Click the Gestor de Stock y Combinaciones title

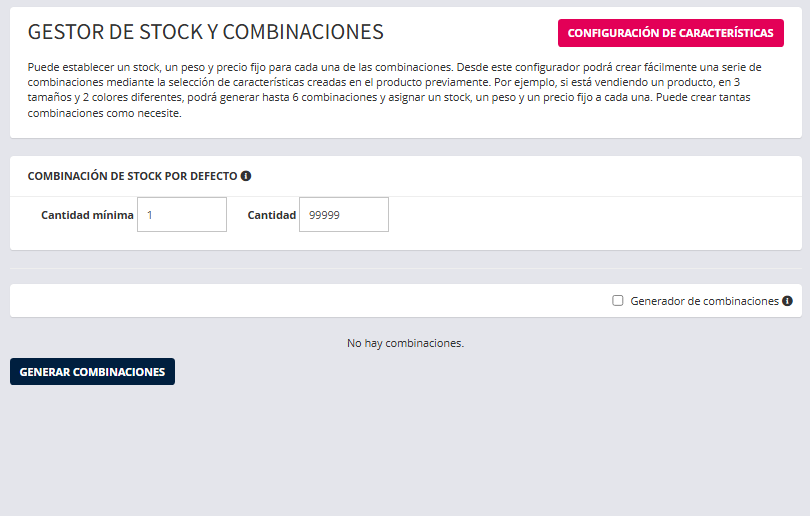point(205,32)
